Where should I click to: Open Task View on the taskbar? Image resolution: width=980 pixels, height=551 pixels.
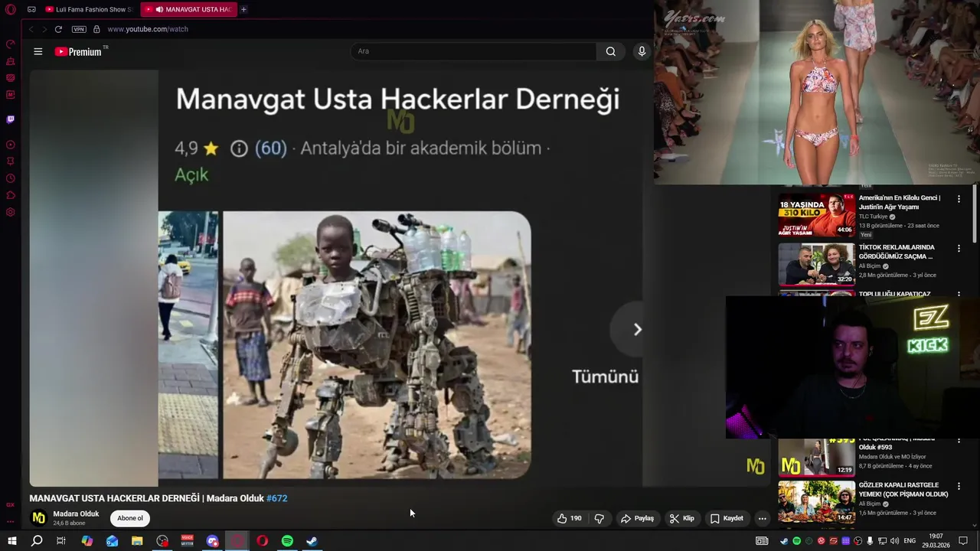[61, 541]
